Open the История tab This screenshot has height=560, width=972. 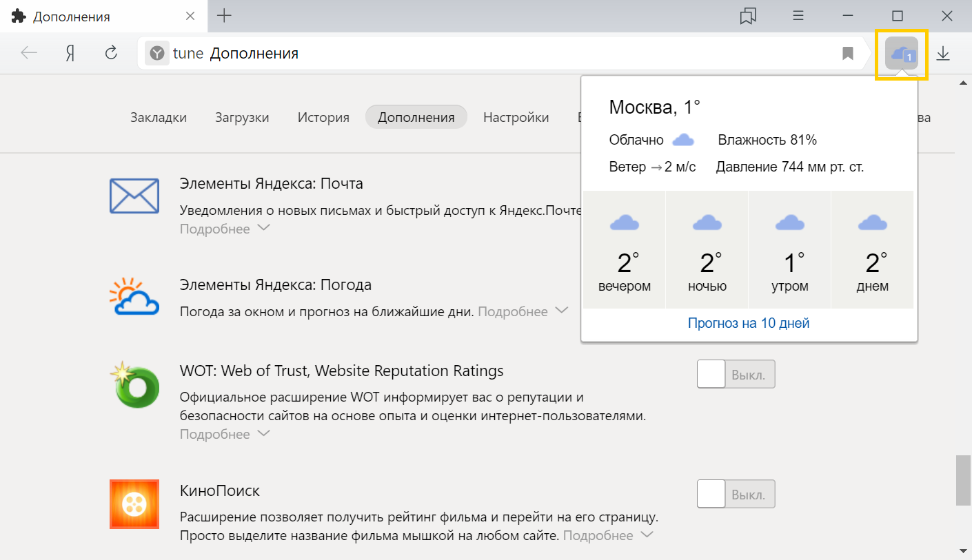tap(323, 117)
